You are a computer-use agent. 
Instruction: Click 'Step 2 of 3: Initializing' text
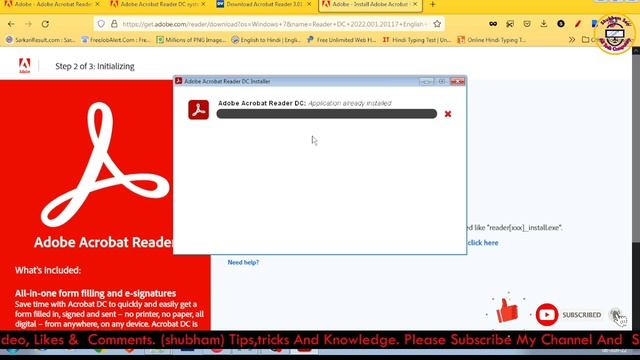click(x=95, y=66)
